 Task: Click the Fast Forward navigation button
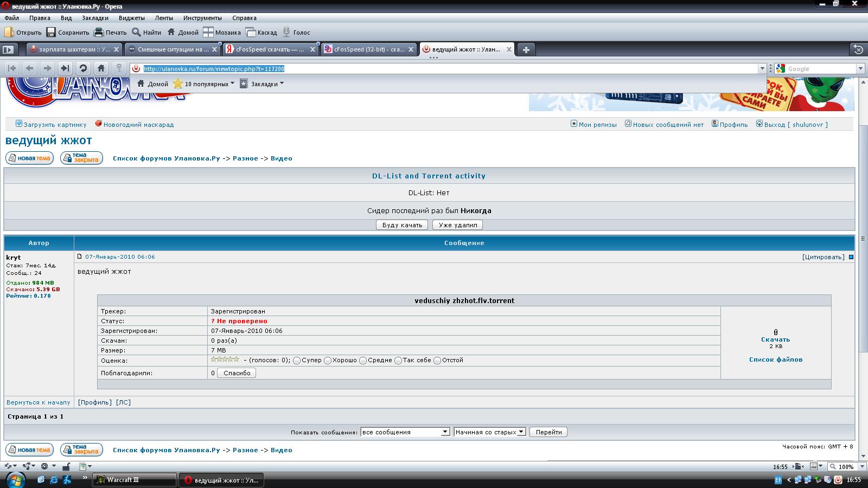[65, 68]
